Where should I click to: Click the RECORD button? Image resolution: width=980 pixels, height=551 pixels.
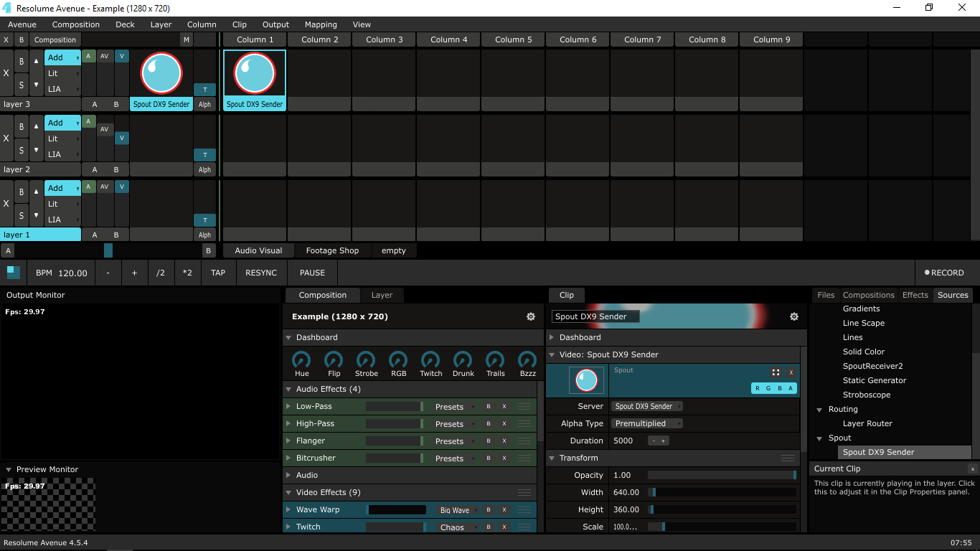point(943,273)
